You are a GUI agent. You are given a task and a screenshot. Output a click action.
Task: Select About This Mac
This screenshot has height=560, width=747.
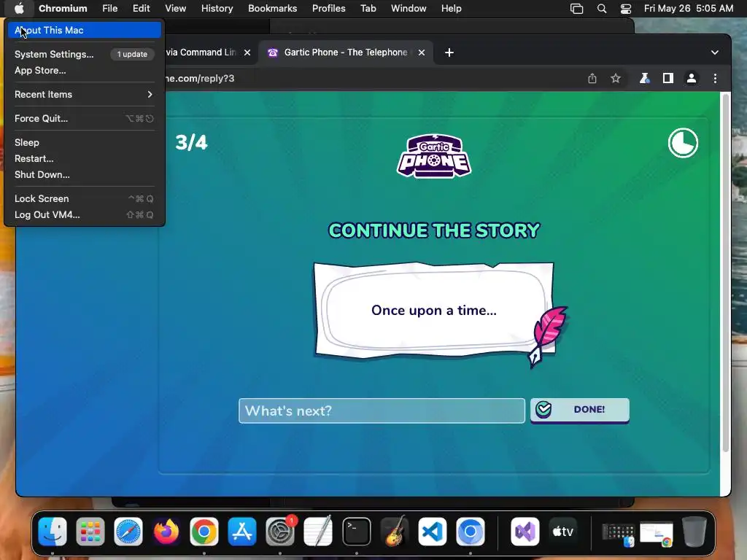[x=85, y=30]
